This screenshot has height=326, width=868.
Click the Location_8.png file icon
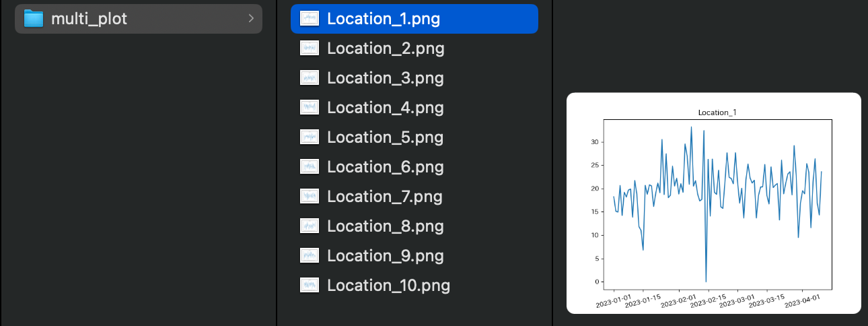[x=309, y=226]
